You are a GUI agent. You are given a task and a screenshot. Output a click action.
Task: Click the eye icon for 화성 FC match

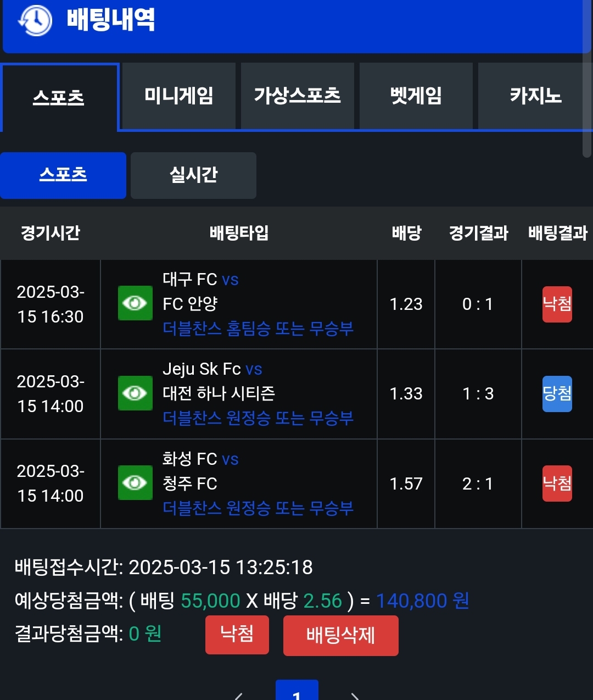pos(135,483)
